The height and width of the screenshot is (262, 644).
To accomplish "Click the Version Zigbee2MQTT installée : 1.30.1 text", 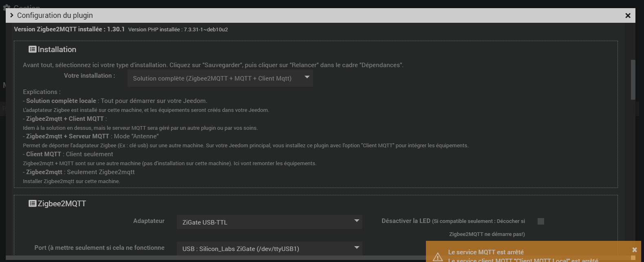I will click(69, 29).
